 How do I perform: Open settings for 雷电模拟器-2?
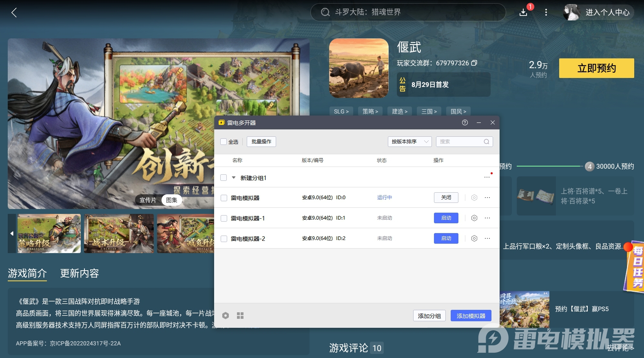click(x=474, y=238)
